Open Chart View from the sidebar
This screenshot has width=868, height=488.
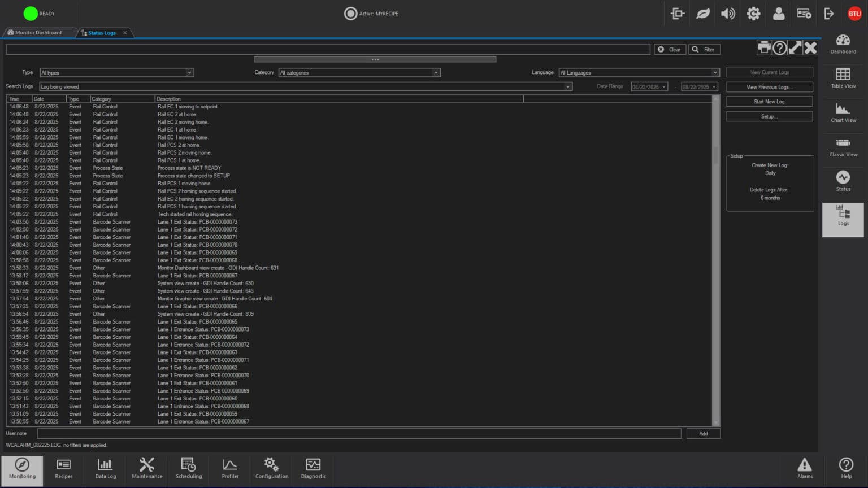[x=843, y=113]
